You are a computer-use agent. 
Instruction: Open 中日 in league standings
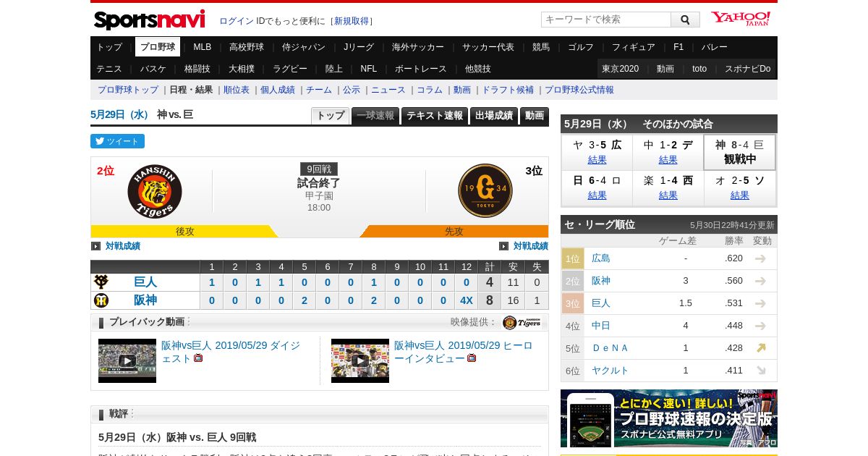[x=601, y=326]
